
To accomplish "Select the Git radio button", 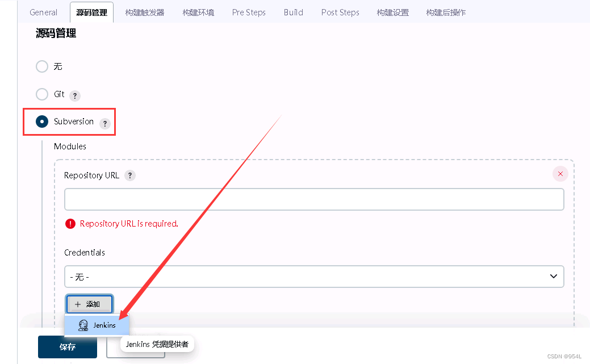I will [42, 94].
